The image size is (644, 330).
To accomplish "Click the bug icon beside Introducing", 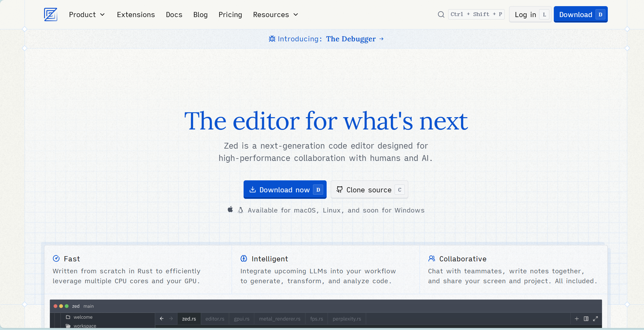I will [272, 39].
